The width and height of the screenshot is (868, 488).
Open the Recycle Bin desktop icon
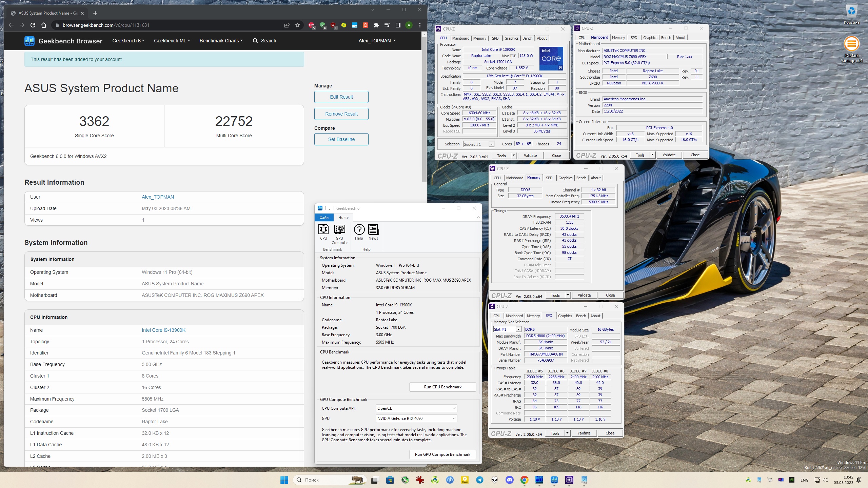(851, 14)
